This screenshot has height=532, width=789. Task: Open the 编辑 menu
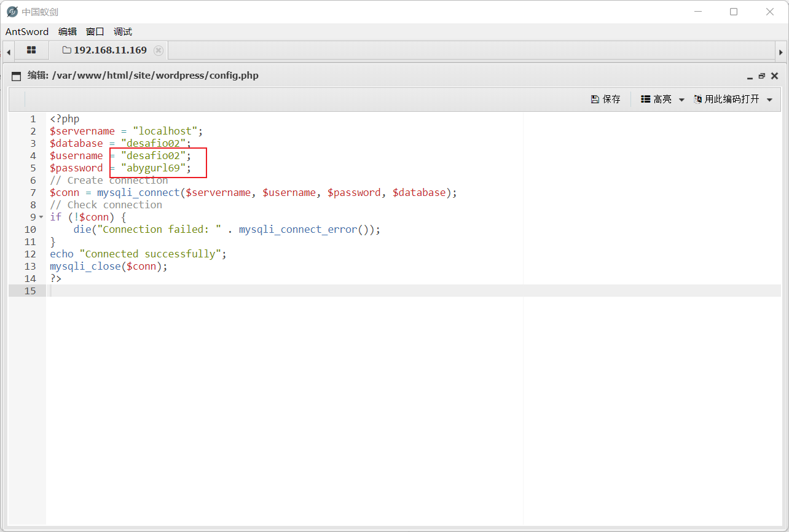pos(68,32)
